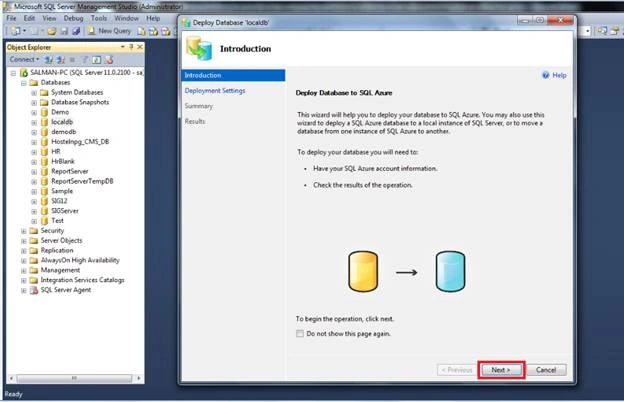Click the rightmost icon in Object Explorer toolbar

109,60
